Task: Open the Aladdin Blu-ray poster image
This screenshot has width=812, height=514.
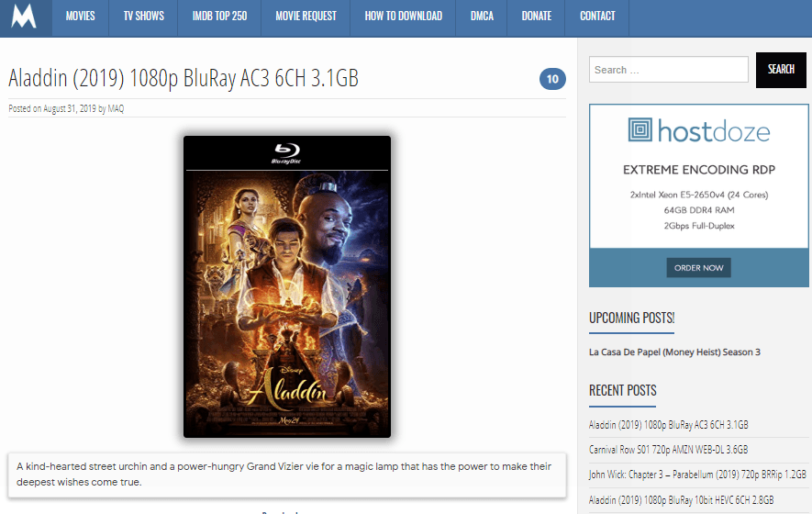Action: [x=287, y=286]
